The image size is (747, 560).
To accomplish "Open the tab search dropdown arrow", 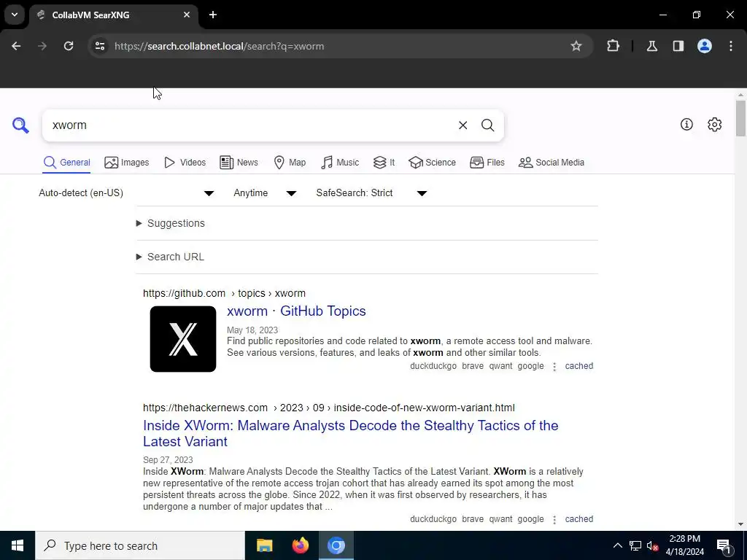I will 15,15.
